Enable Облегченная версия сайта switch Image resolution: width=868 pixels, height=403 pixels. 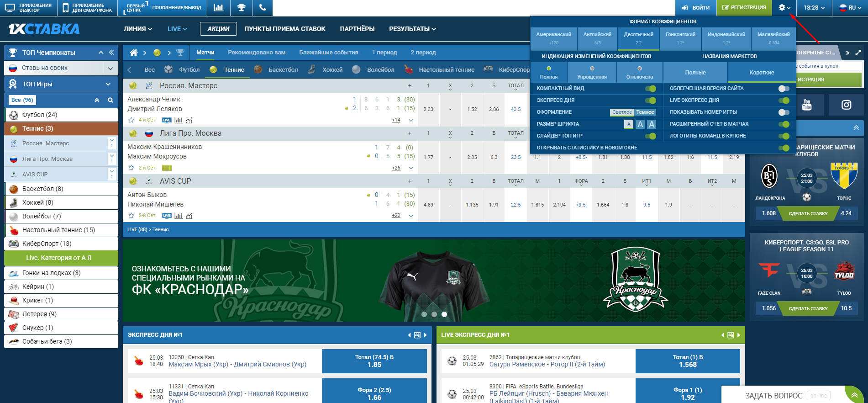click(784, 89)
